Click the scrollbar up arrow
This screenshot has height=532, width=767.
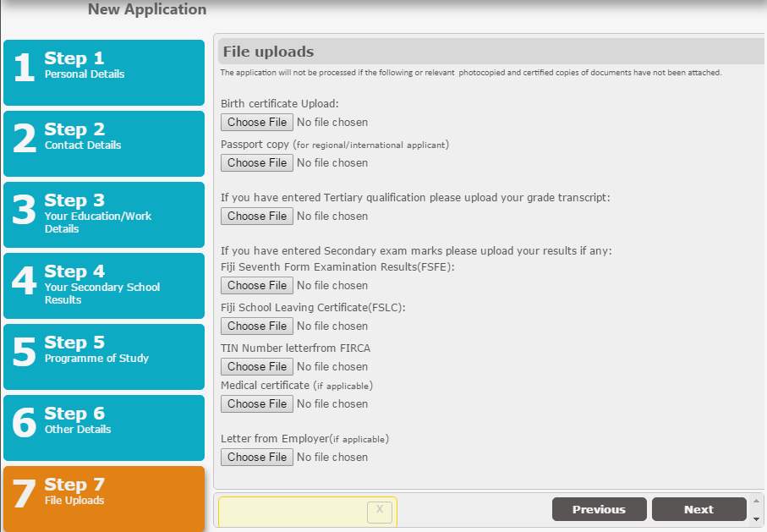point(756,501)
